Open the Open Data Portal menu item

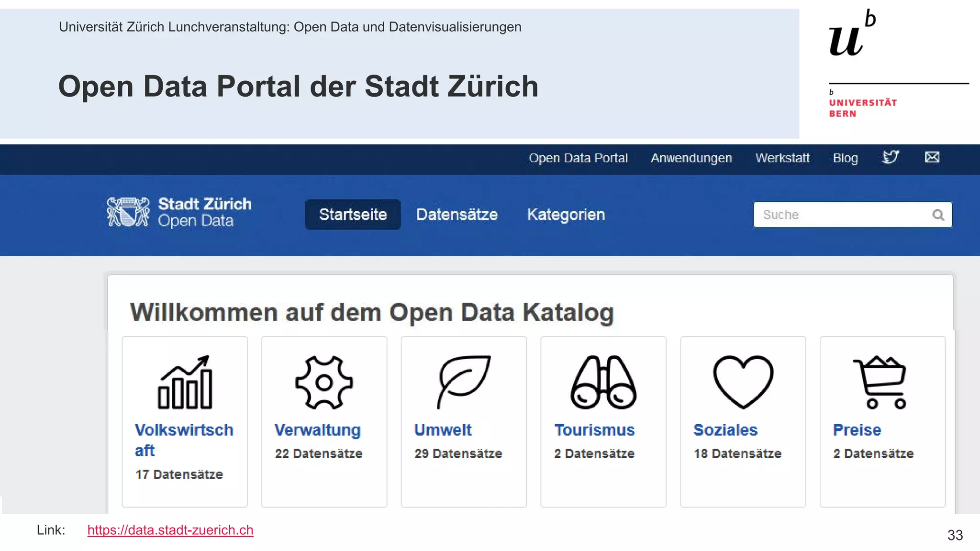pos(578,158)
